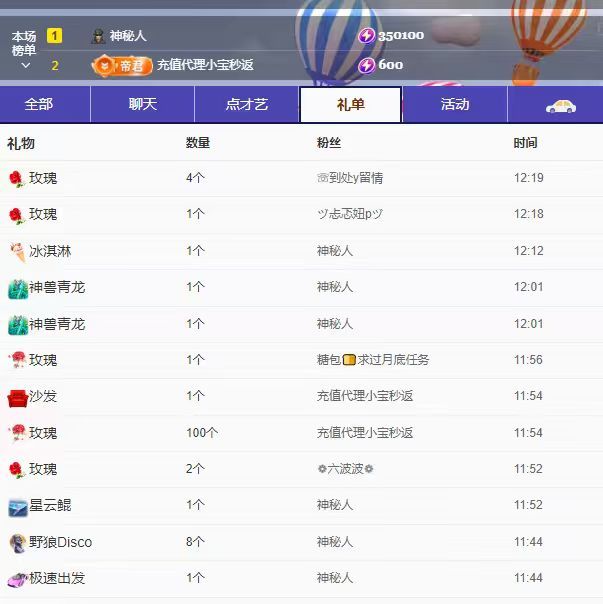Click the red sofa gift icon

coord(16,397)
